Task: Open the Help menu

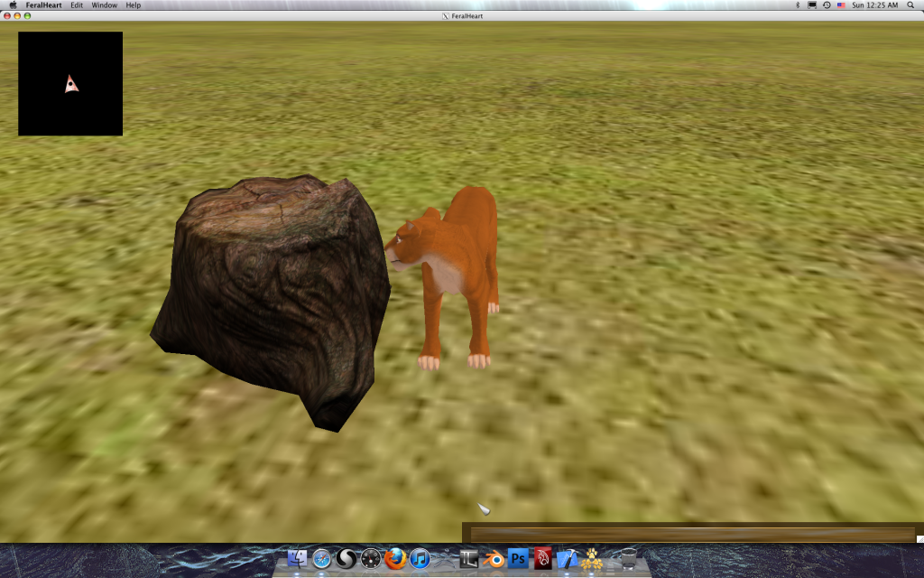Action: (134, 5)
